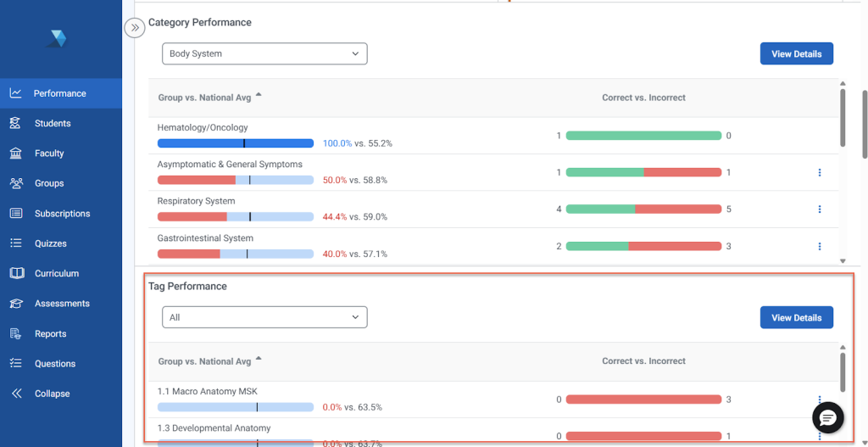Go to the Reports menu item
This screenshot has width=868, height=447.
[x=50, y=333]
